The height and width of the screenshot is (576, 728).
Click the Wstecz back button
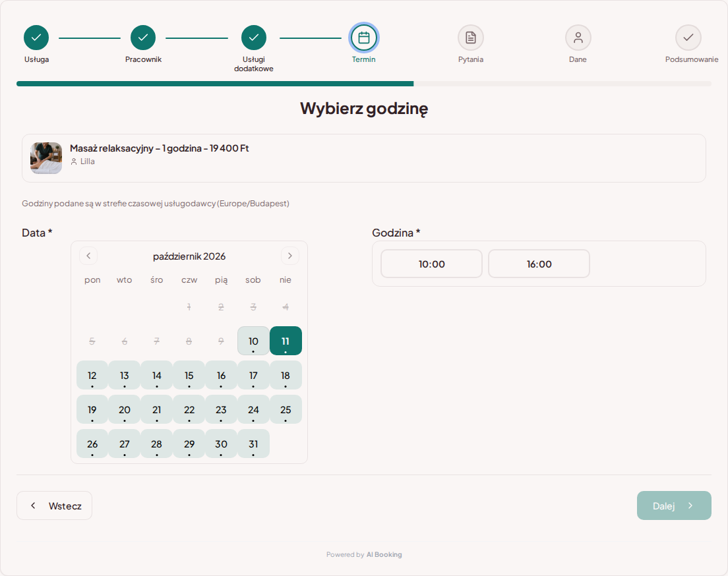54,505
